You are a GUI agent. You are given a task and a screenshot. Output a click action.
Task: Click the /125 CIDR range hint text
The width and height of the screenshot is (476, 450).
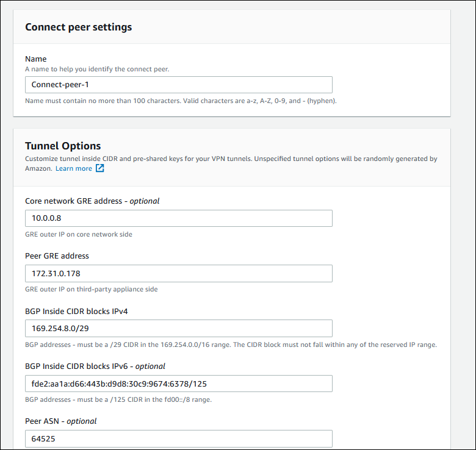[118, 399]
